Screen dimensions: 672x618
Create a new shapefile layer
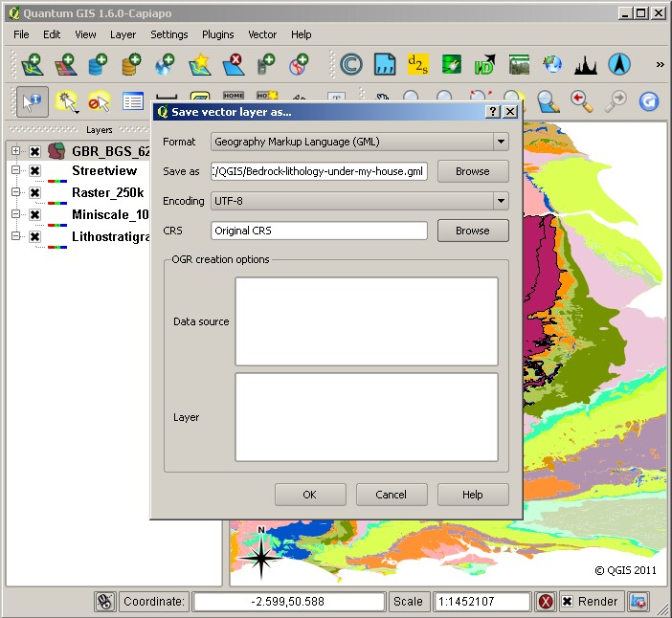(200, 65)
